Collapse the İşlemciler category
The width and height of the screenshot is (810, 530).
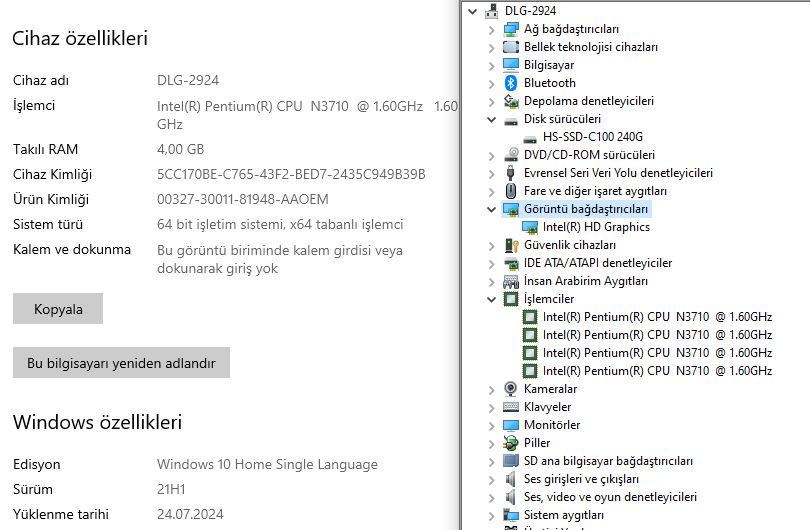[491, 299]
